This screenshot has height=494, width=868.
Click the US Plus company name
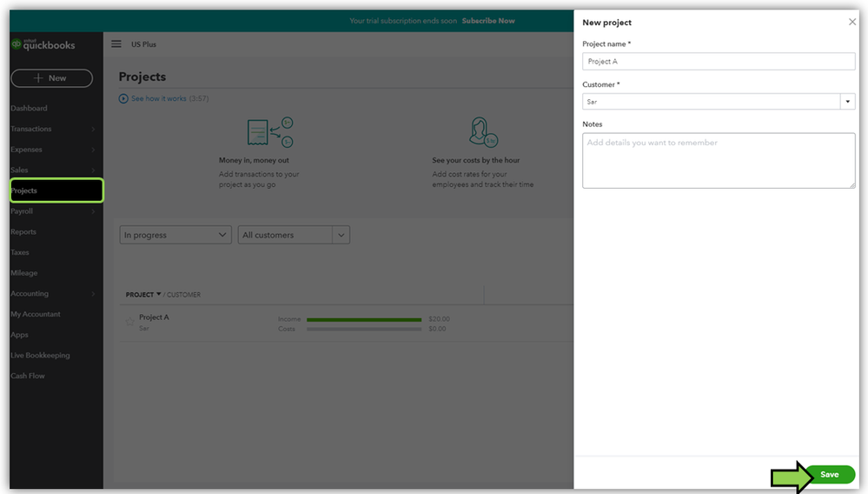click(x=143, y=44)
